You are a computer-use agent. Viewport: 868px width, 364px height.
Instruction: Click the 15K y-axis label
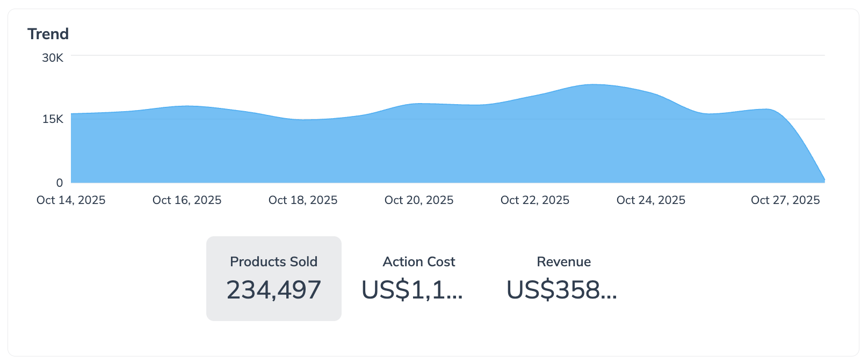53,119
